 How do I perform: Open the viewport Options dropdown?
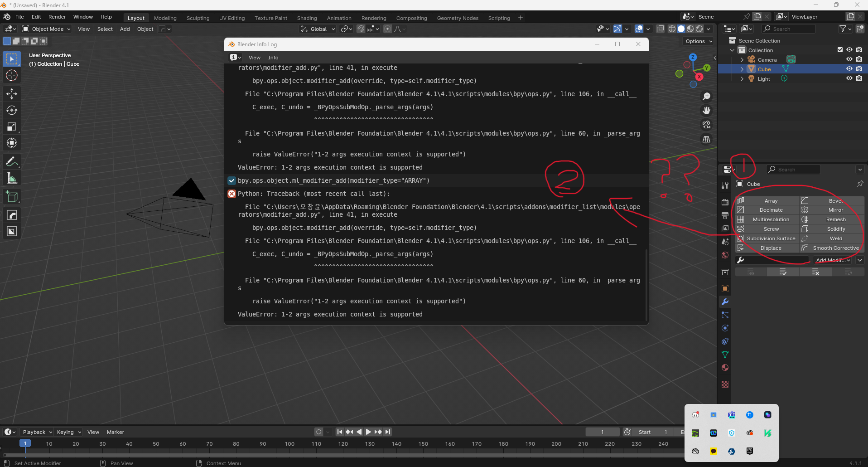[x=698, y=41]
